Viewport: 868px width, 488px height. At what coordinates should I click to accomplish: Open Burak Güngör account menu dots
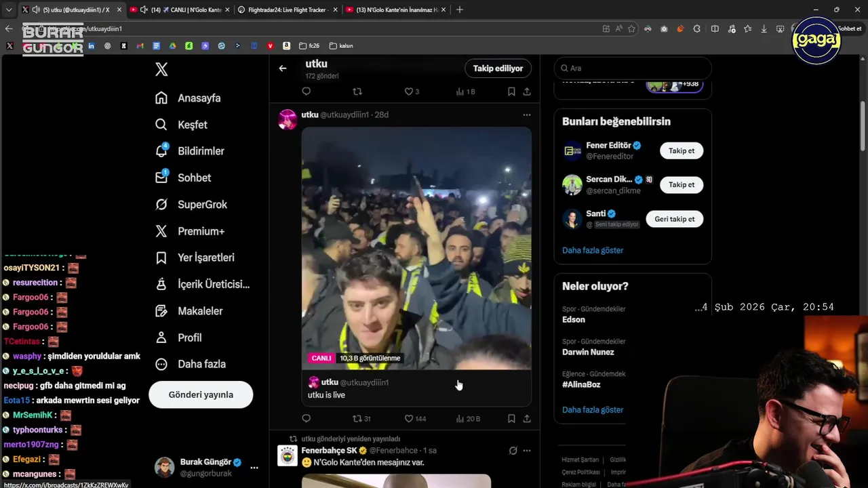(x=254, y=468)
